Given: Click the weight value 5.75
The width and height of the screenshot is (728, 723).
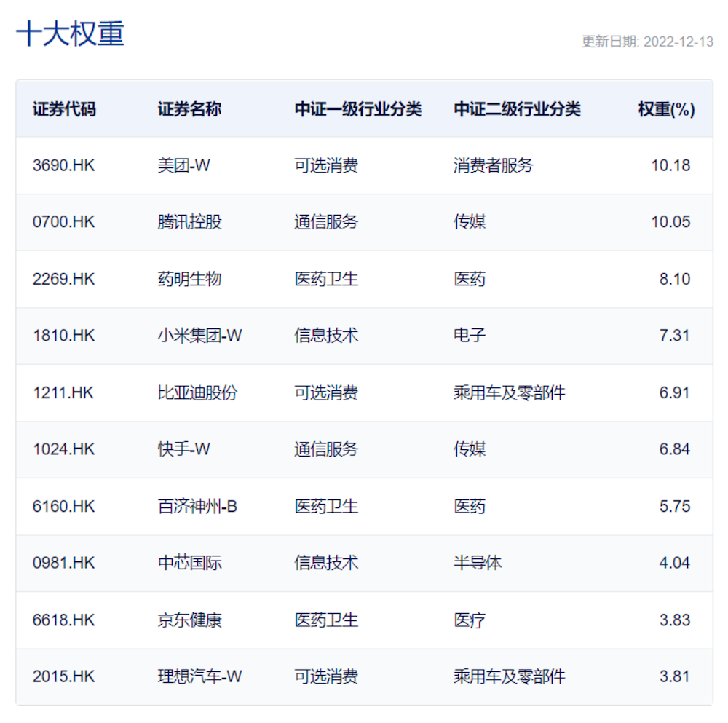Looking at the screenshot, I should (675, 506).
